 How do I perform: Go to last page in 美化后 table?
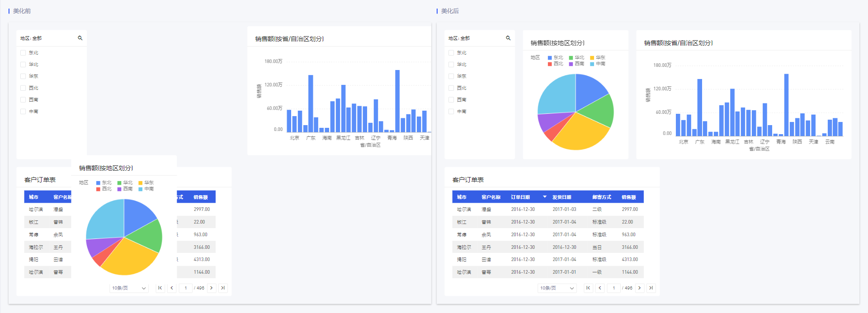click(x=651, y=288)
